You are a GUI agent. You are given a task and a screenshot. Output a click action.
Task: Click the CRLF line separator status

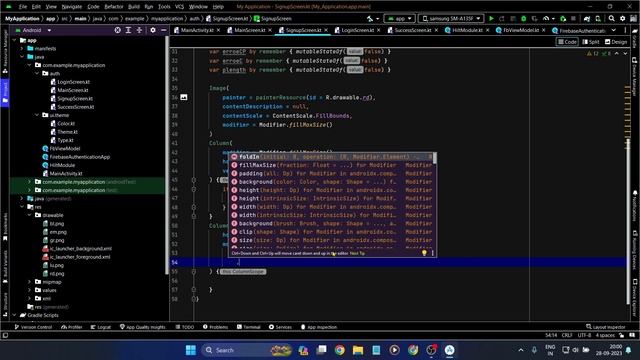point(567,335)
